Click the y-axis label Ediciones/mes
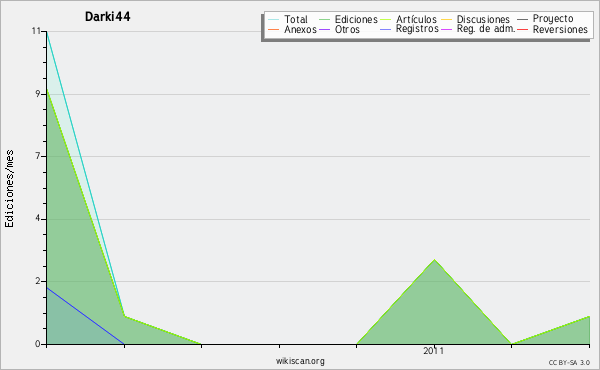Screen dimensions: 600x370 (x=9, y=189)
